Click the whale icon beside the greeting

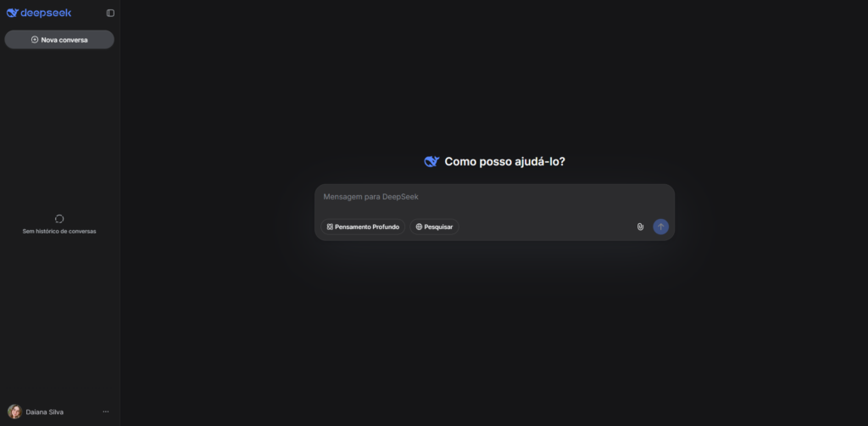[x=431, y=162]
